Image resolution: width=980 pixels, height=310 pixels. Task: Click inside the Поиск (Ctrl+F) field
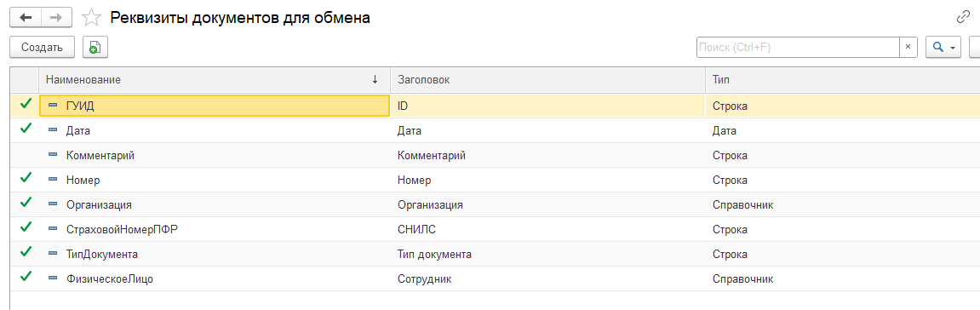(798, 47)
